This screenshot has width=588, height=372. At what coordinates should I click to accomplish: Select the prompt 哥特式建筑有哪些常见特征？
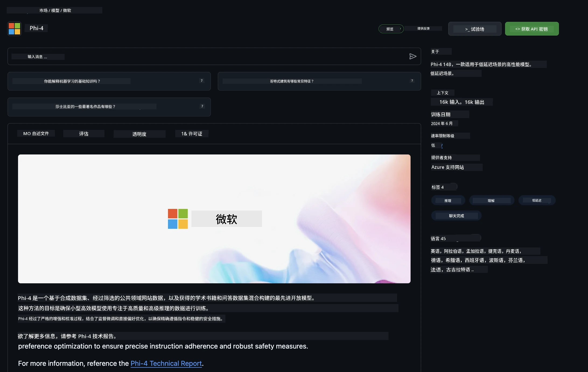319,81
